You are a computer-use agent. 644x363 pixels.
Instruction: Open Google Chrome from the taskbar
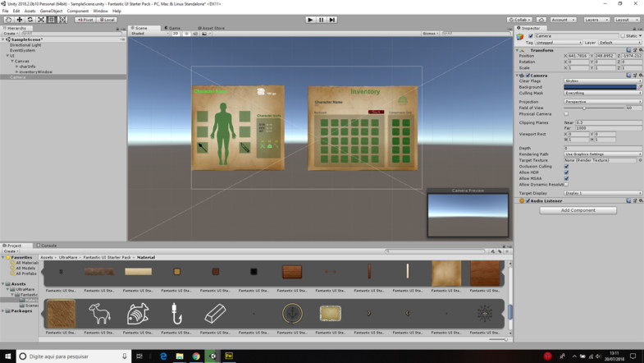196,356
